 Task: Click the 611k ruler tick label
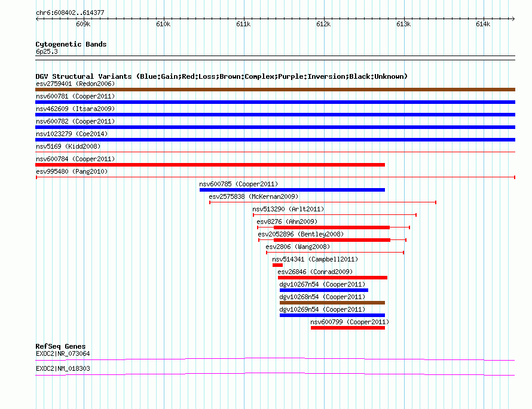pyautogui.click(x=243, y=24)
